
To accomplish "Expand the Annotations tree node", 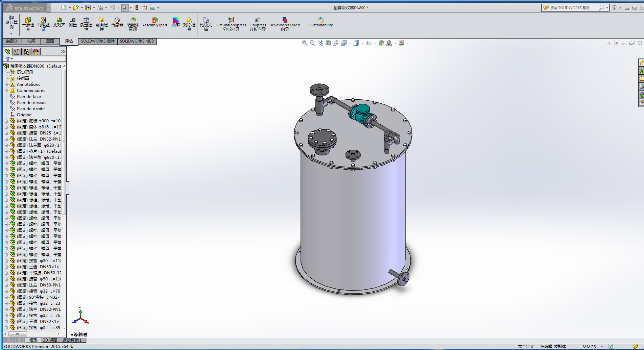I will (6, 84).
